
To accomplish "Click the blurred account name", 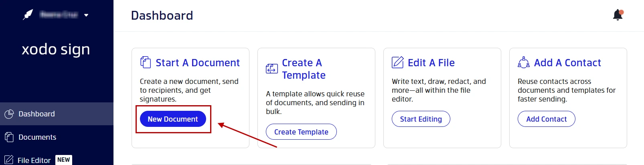I will click(59, 15).
